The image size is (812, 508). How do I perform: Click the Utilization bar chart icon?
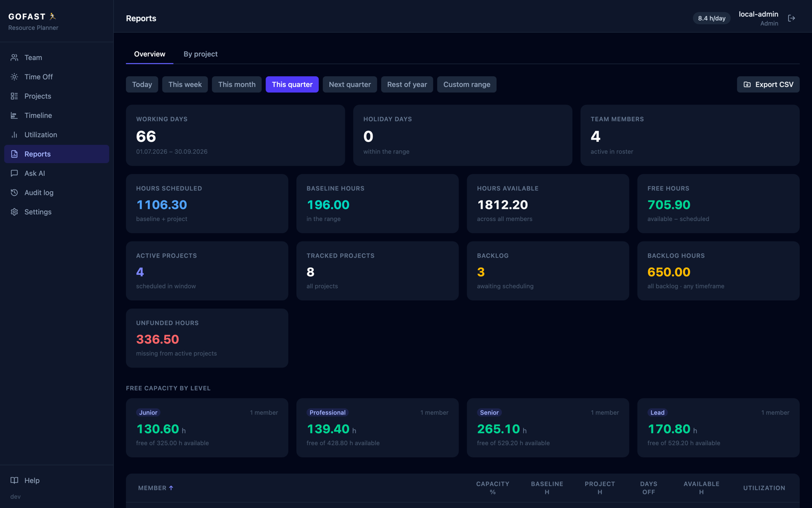click(14, 135)
